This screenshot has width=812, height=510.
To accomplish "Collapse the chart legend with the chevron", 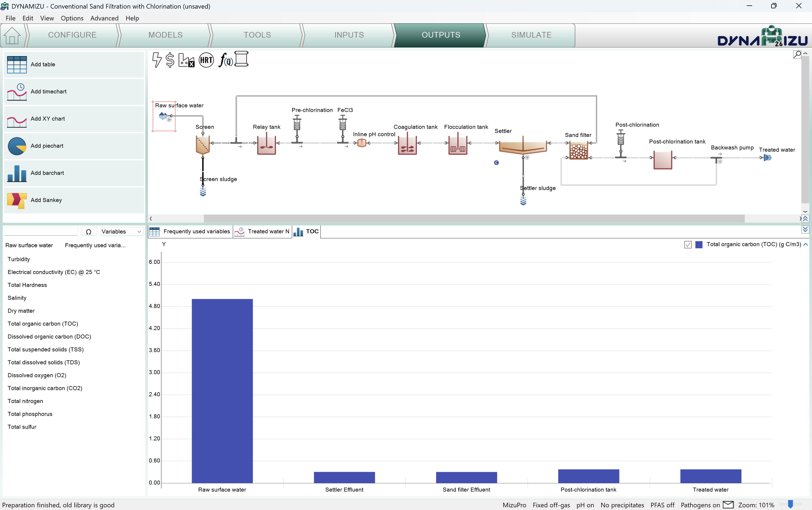I will point(805,245).
